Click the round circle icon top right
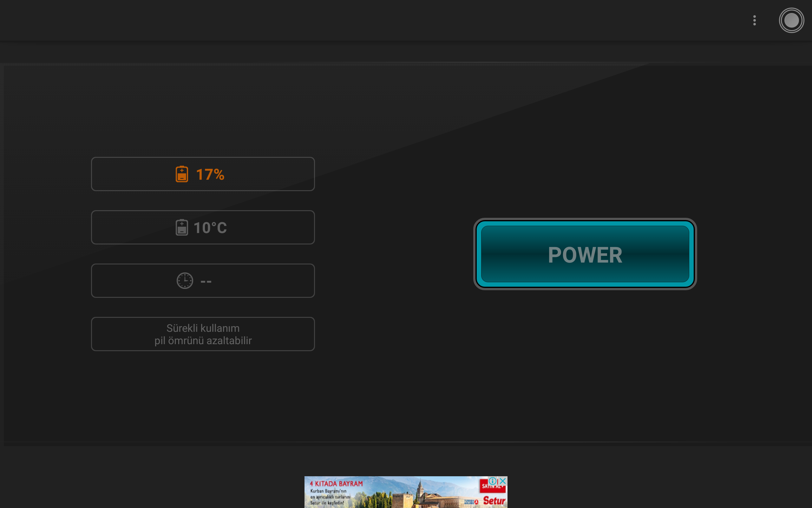The width and height of the screenshot is (812, 508). tap(791, 21)
